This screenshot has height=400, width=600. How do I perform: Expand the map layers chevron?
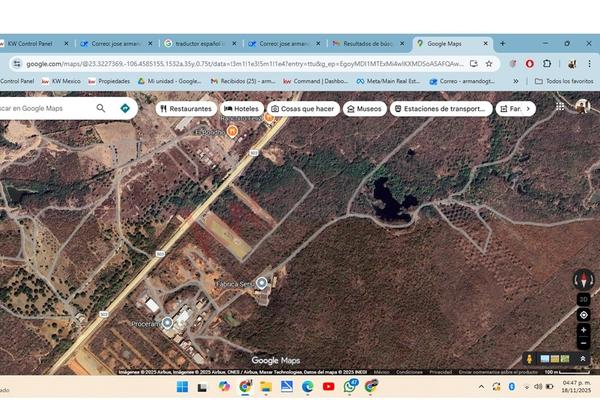point(583,358)
